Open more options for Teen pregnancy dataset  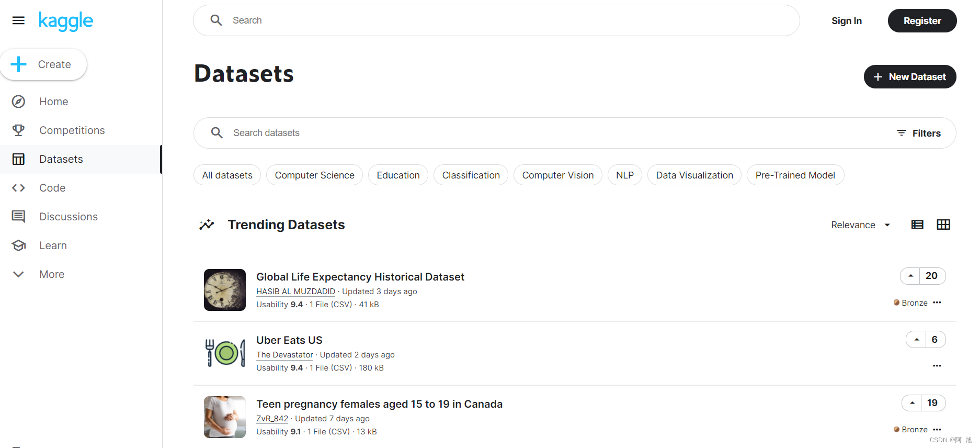point(937,430)
